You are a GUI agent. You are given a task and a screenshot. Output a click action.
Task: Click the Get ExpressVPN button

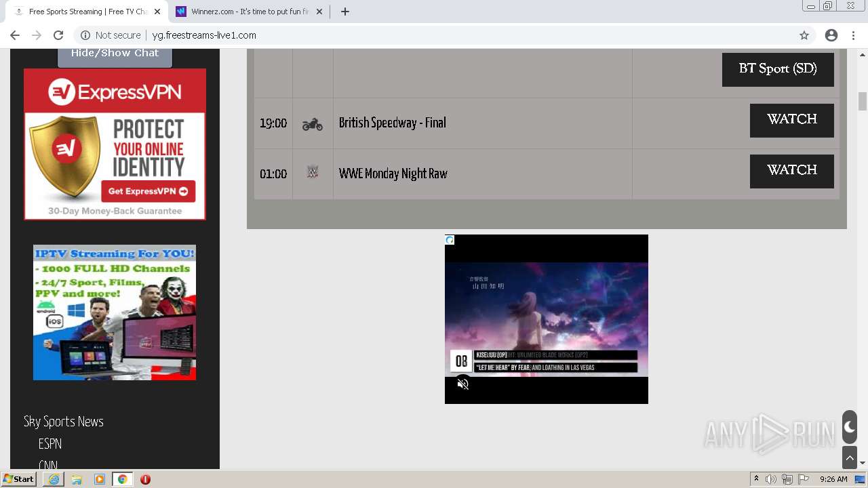point(148,191)
